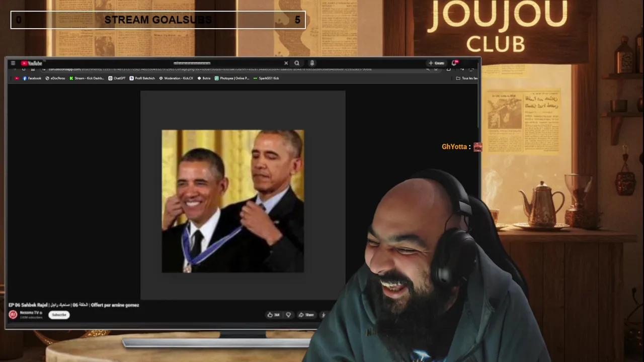This screenshot has width=644, height=362.
Task: Open the Botrix bookmark
Action: coord(204,78)
